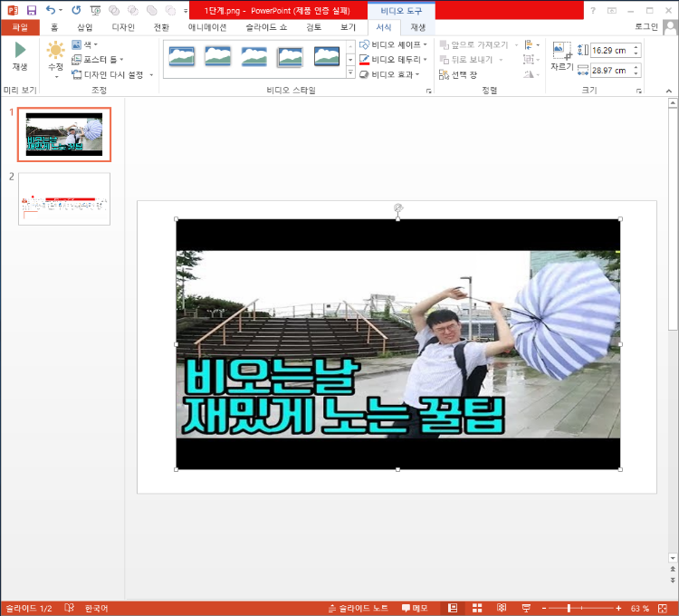The image size is (679, 616).
Task: Click 뒤로 보내기 button
Action: [466, 60]
